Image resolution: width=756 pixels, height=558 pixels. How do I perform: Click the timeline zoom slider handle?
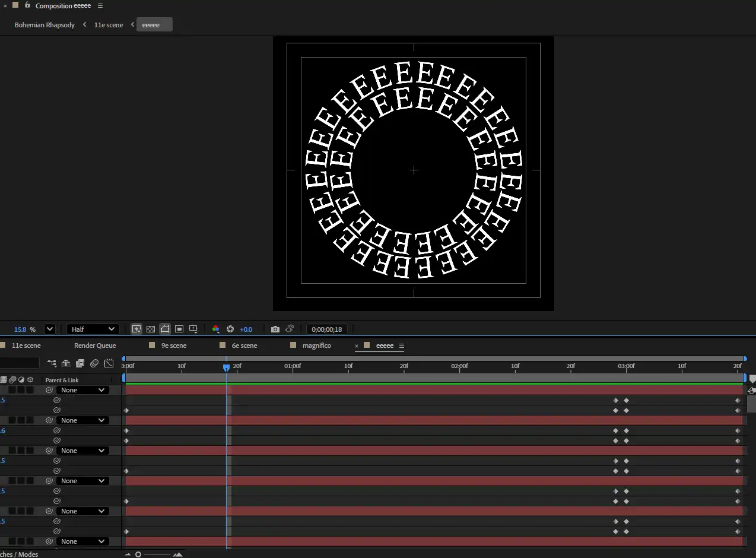click(x=138, y=554)
